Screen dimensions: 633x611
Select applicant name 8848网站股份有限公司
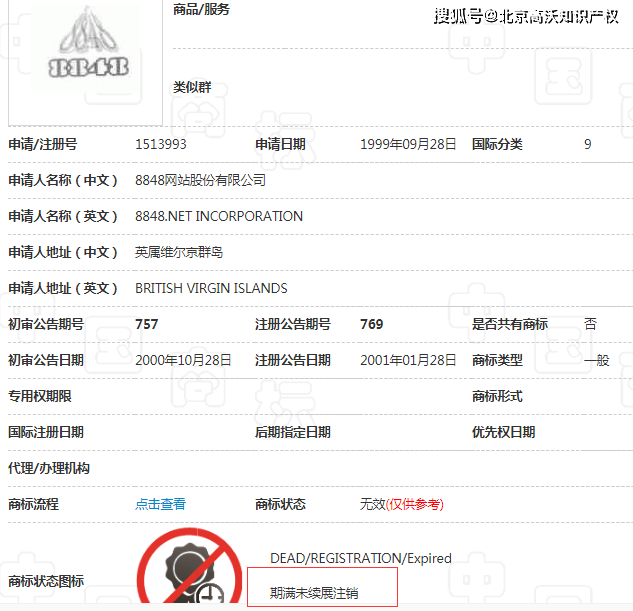200,180
